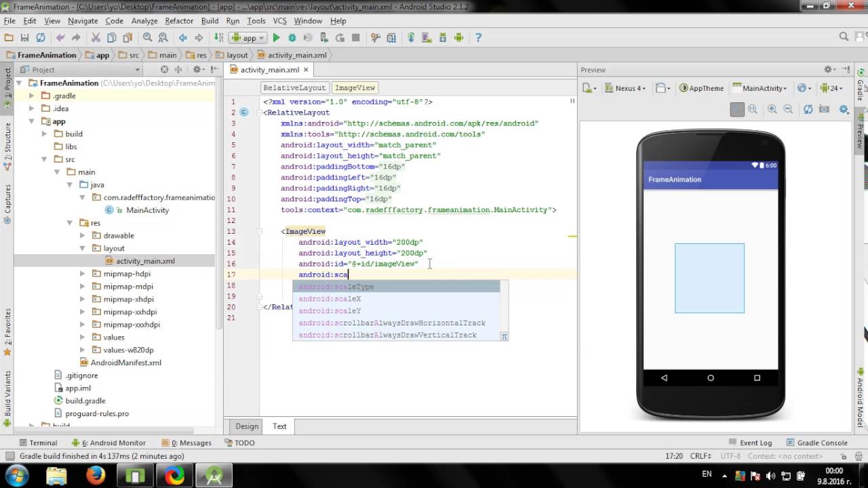Switch to the Design tab
The height and width of the screenshot is (488, 868).
(247, 426)
